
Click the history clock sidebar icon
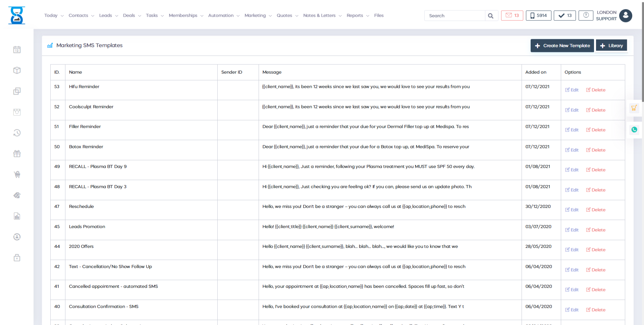(17, 133)
